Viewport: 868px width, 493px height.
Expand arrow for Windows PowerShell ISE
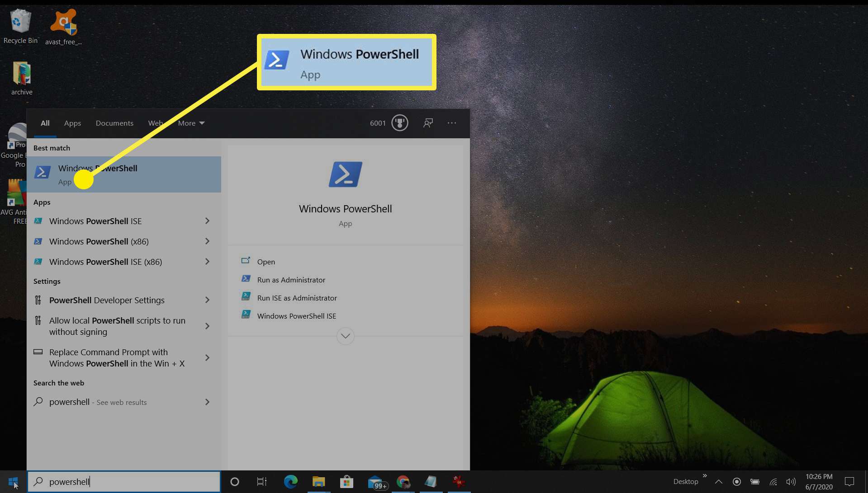pyautogui.click(x=207, y=221)
